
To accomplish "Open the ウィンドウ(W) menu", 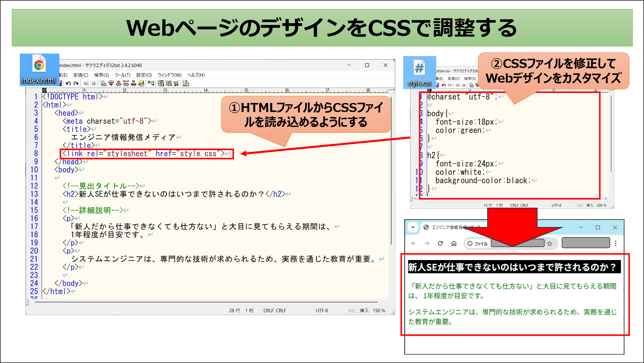I will pos(169,75).
